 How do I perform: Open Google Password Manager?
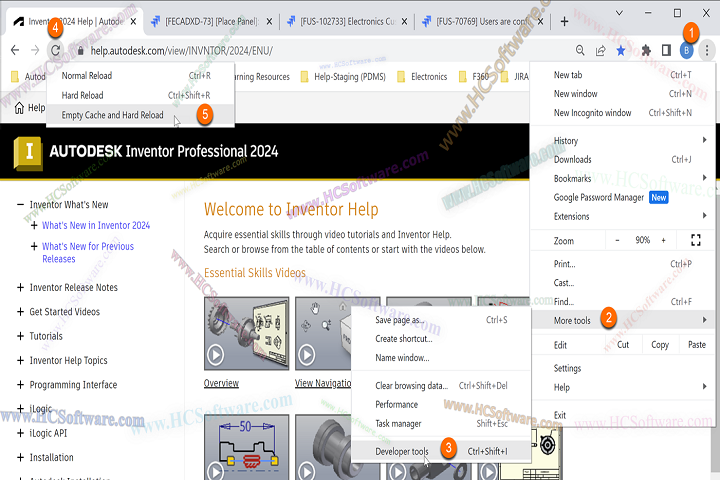point(623,198)
